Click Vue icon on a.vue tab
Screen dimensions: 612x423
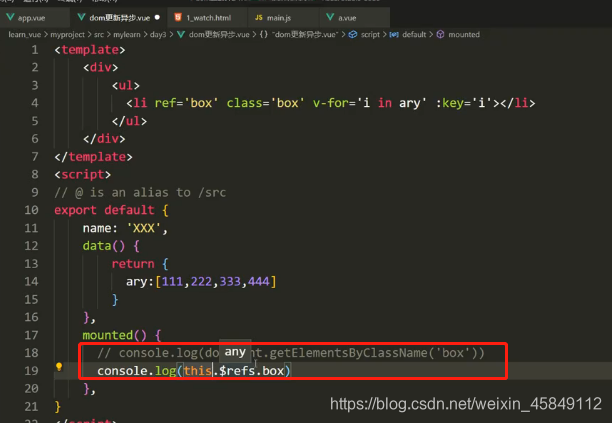click(330, 18)
